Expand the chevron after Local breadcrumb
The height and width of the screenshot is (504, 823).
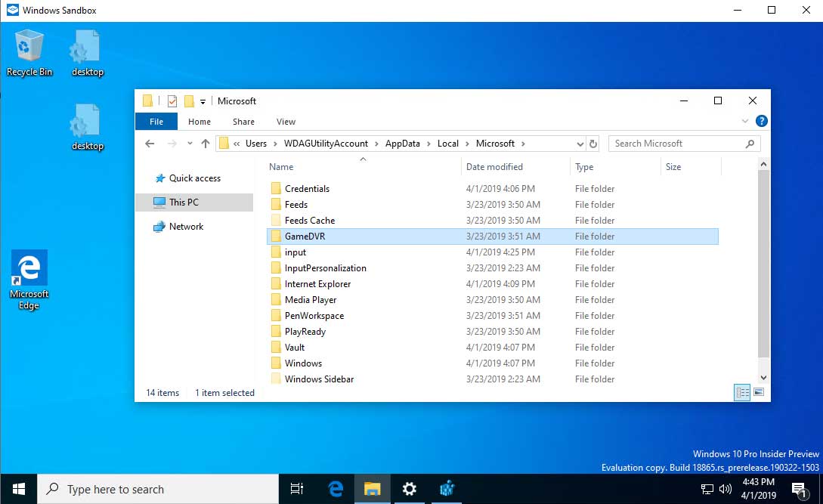pos(467,144)
